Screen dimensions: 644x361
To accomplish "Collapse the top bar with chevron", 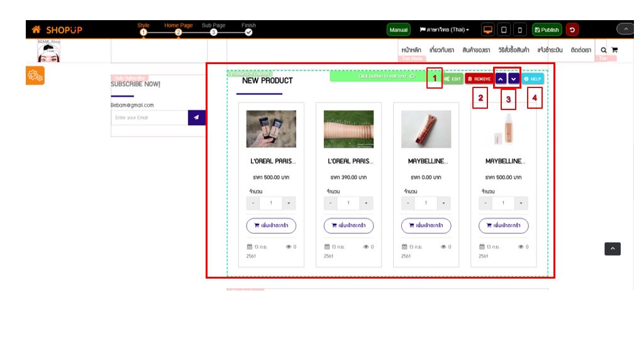I will tap(626, 29).
